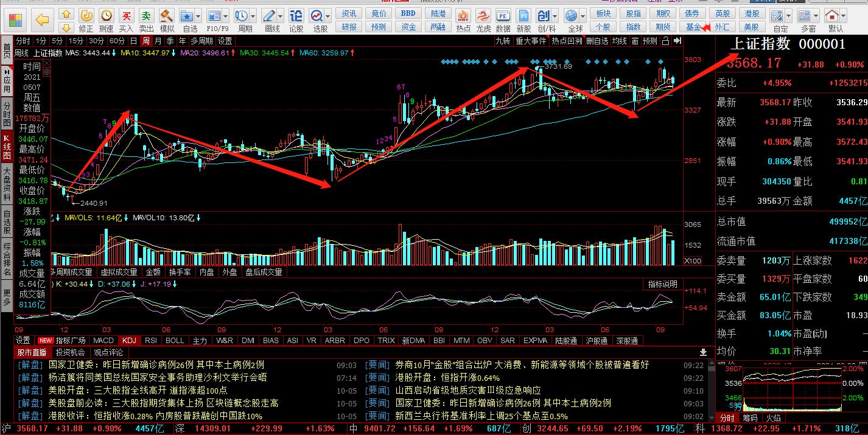Open the 指标说明 link

click(x=662, y=285)
